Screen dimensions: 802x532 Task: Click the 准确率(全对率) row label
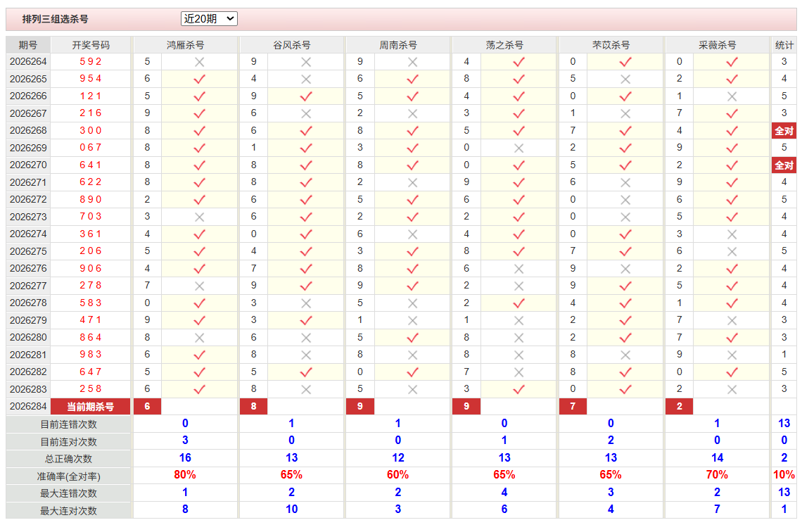tap(68, 476)
